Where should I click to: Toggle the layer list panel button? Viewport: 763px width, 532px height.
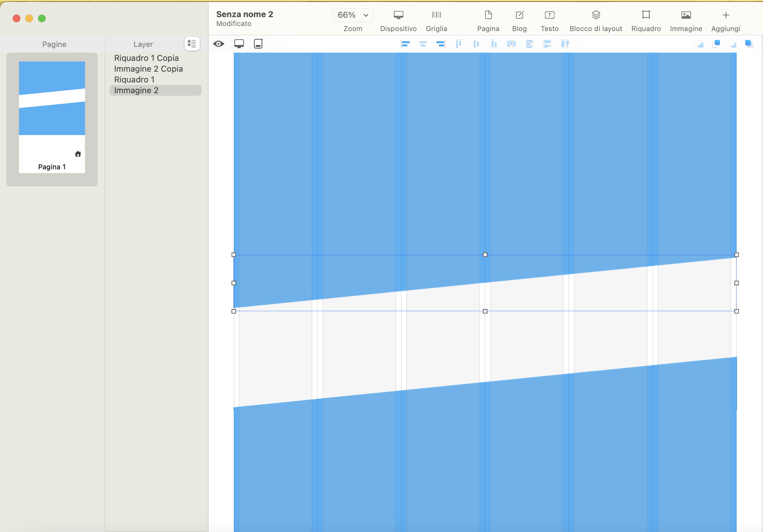192,44
